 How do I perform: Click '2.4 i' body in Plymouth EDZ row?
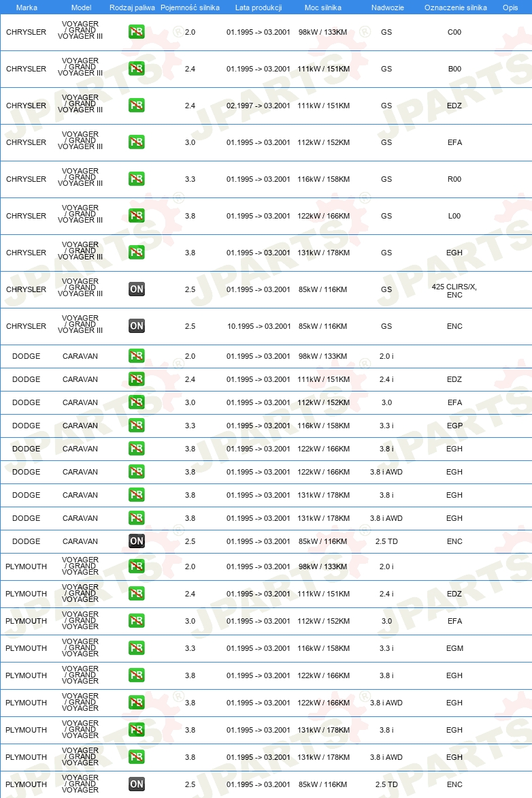pyautogui.click(x=386, y=594)
